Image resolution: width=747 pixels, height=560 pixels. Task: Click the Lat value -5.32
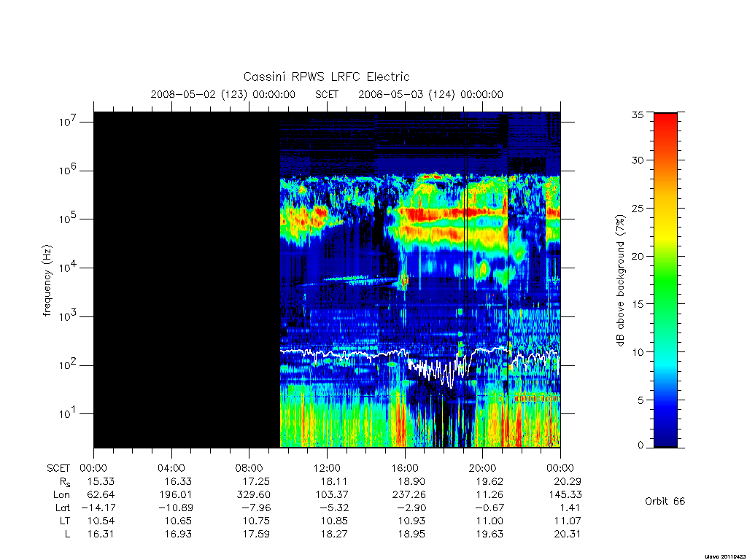pos(335,508)
